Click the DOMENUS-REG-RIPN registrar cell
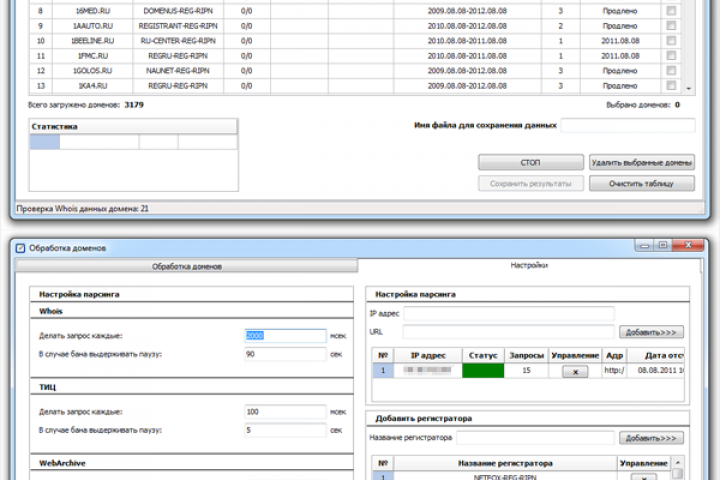720x480 pixels. pyautogui.click(x=178, y=11)
